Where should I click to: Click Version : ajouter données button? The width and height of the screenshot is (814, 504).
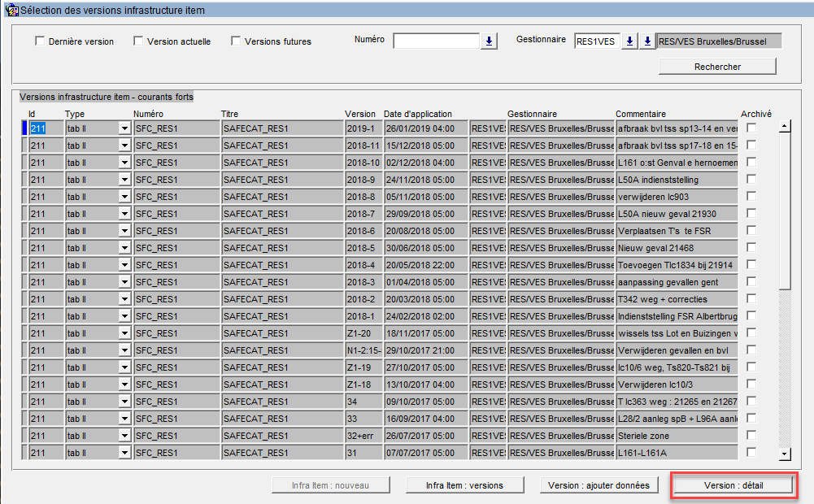point(599,485)
